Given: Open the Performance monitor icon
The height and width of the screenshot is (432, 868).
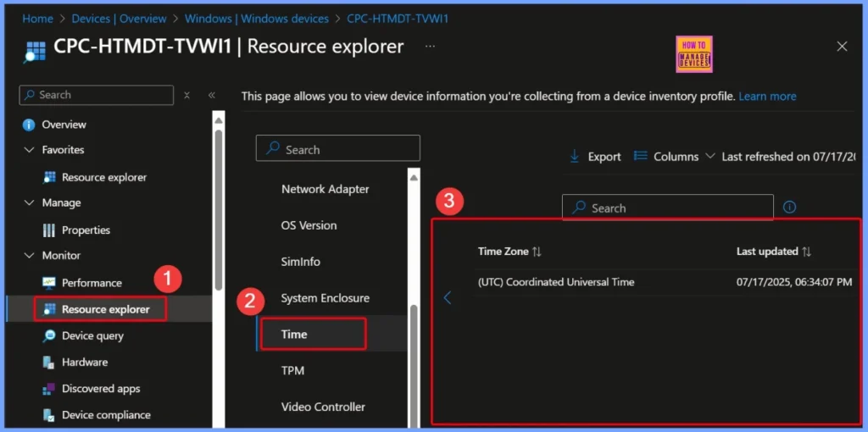Looking at the screenshot, I should click(49, 283).
